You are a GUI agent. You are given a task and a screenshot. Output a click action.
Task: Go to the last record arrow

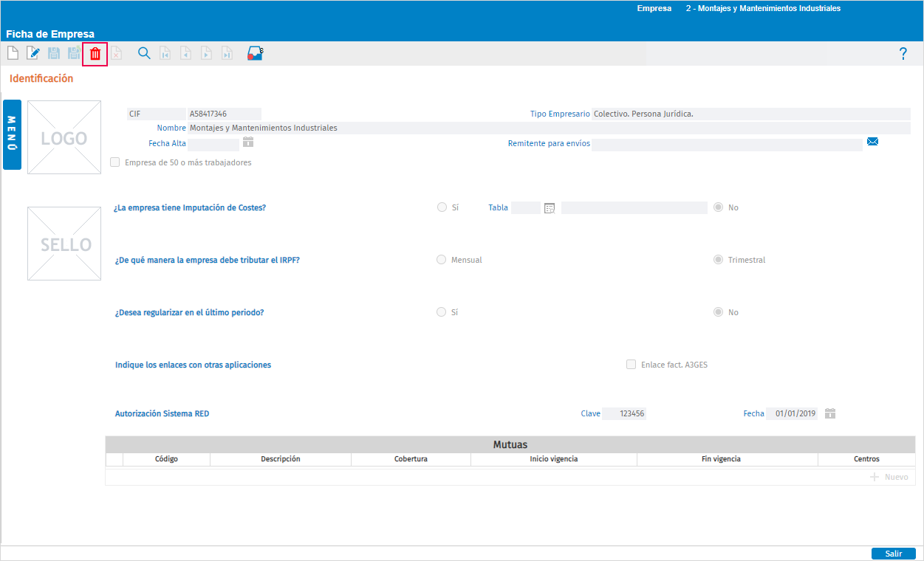pyautogui.click(x=227, y=53)
